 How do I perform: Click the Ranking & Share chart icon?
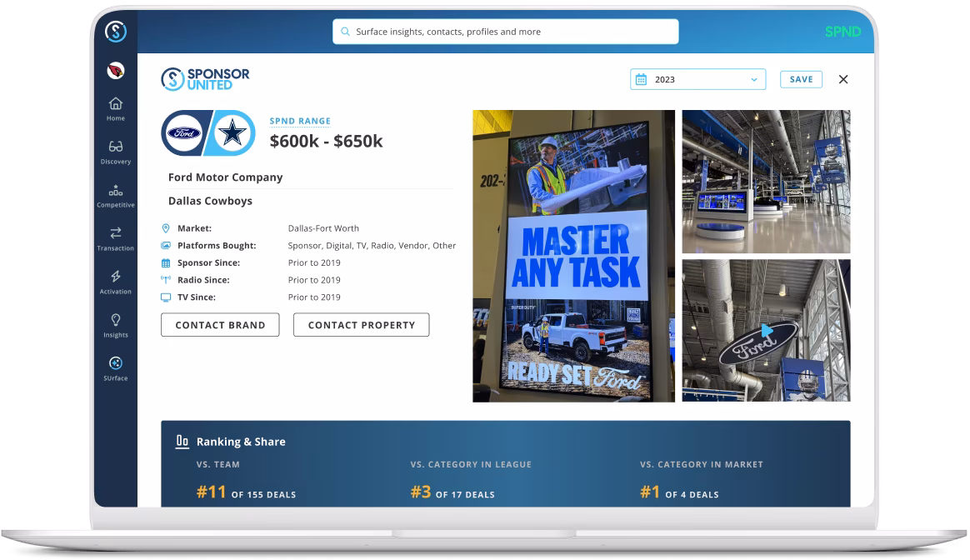tap(182, 441)
